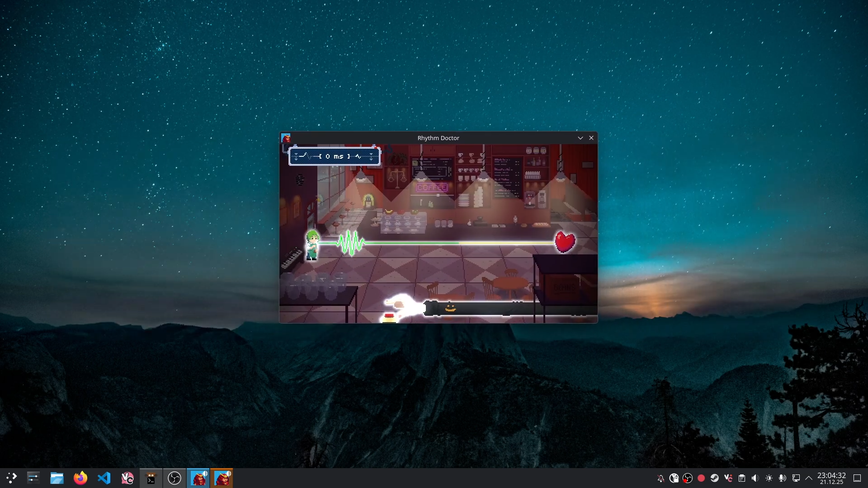Open the kitty terminal emulator
Screen dimensions: 868x488
pyautogui.click(x=151, y=478)
